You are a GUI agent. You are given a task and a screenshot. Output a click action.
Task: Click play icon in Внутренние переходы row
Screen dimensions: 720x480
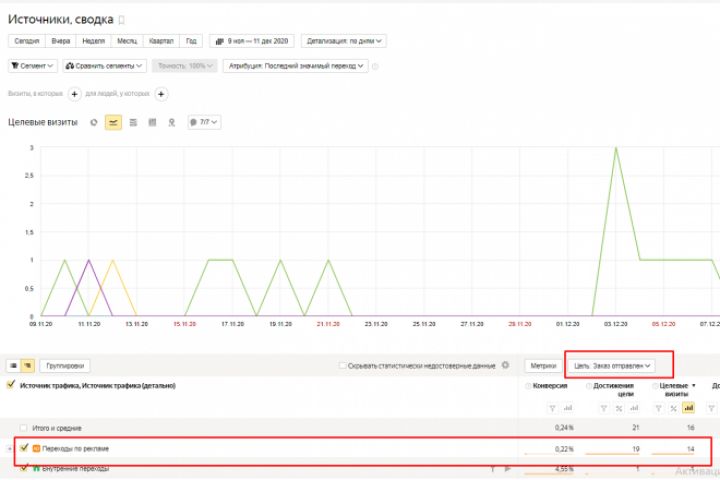507,469
